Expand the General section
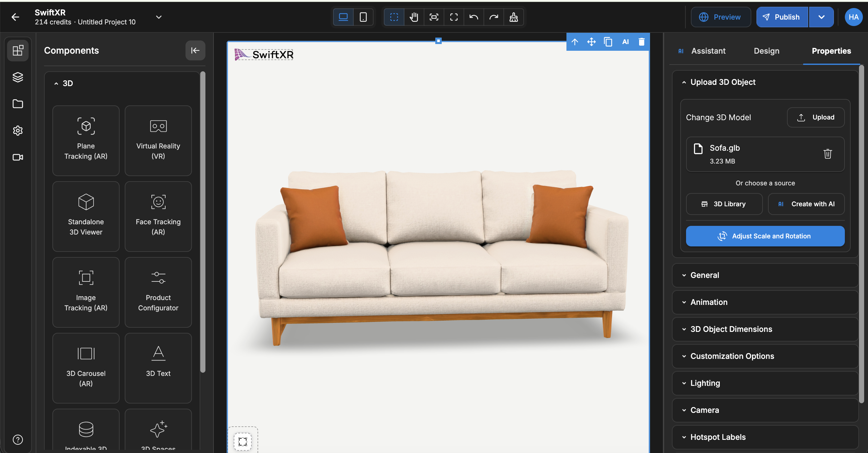This screenshot has width=868, height=453. point(765,275)
